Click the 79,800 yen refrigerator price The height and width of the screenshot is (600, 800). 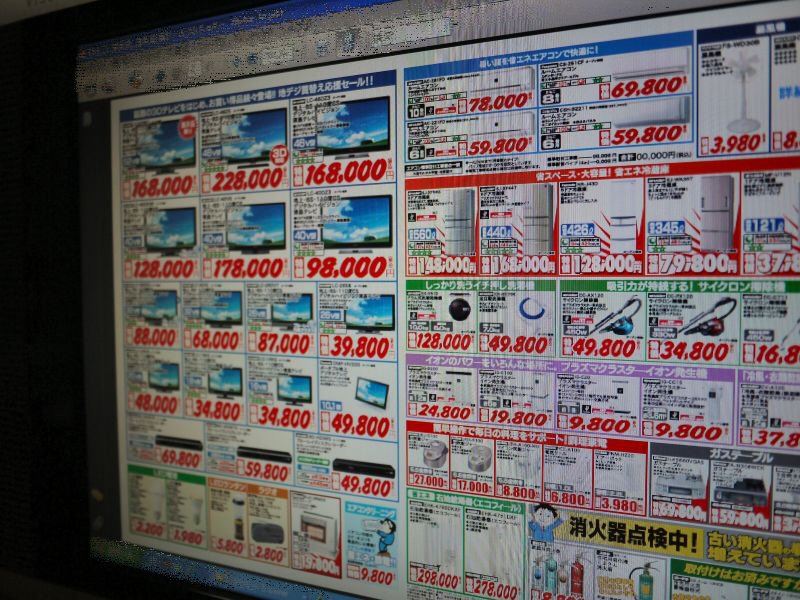pos(698,264)
